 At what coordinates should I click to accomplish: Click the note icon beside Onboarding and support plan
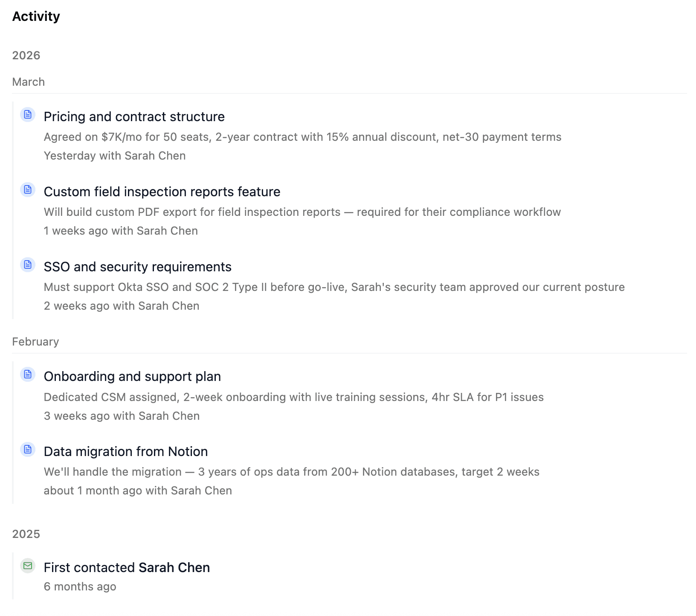point(28,375)
